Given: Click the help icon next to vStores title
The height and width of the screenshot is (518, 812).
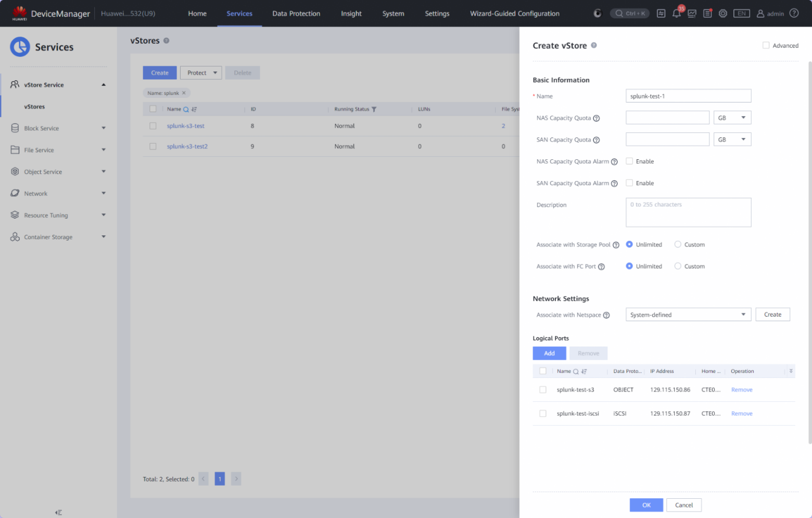Looking at the screenshot, I should 167,41.
